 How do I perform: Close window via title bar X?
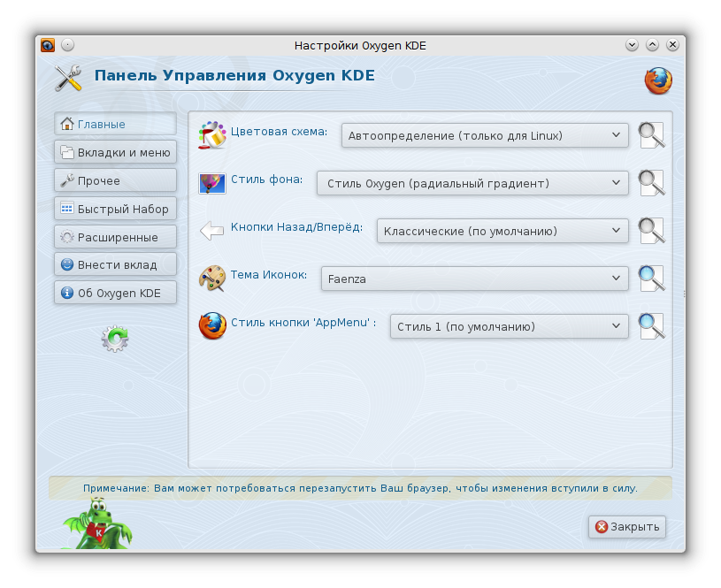click(672, 45)
